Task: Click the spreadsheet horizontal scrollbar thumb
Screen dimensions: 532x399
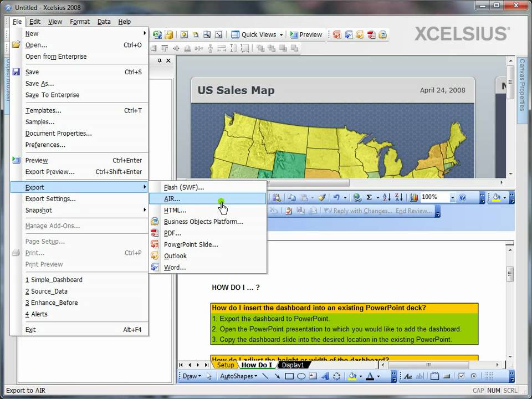Action: (x=428, y=365)
